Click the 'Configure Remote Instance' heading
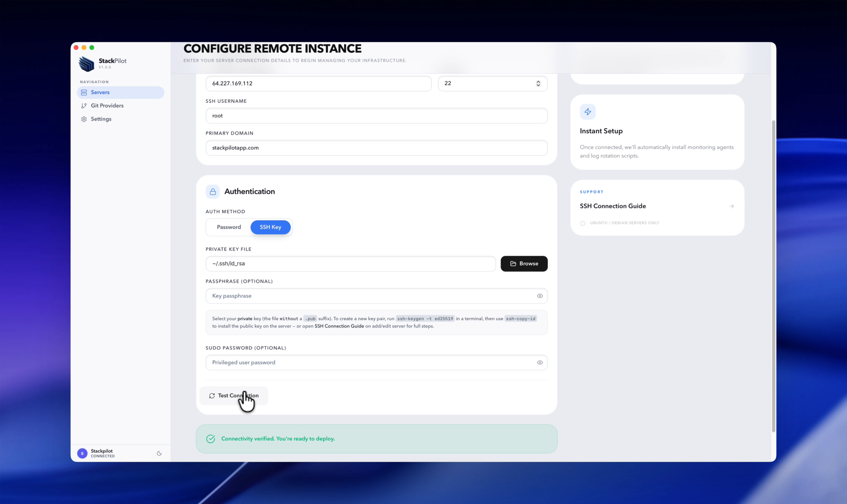This screenshot has height=504, width=847. (x=272, y=49)
